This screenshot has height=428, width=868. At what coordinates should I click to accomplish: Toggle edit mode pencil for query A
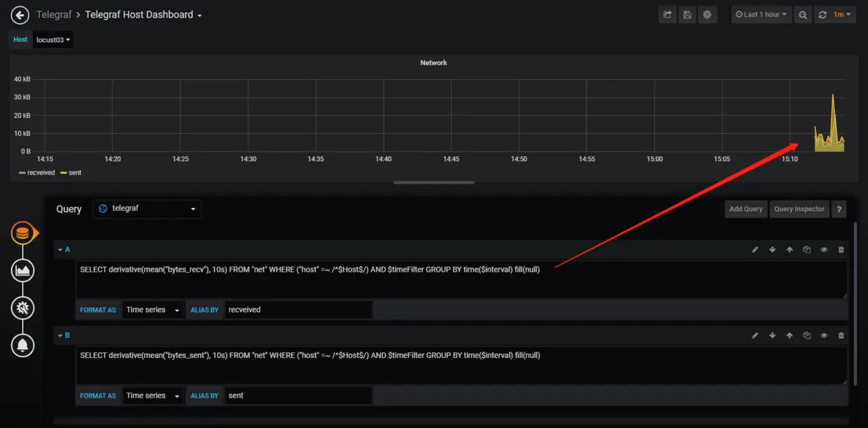[x=755, y=249]
